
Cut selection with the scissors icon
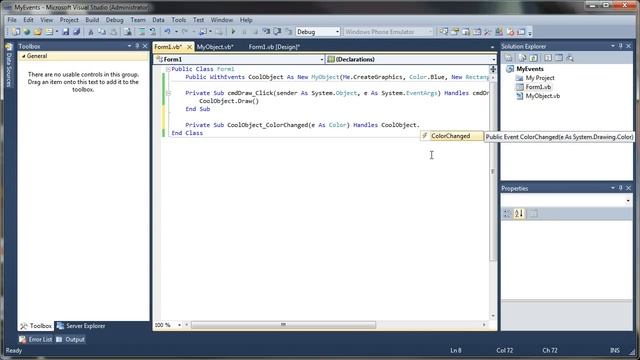(91, 32)
